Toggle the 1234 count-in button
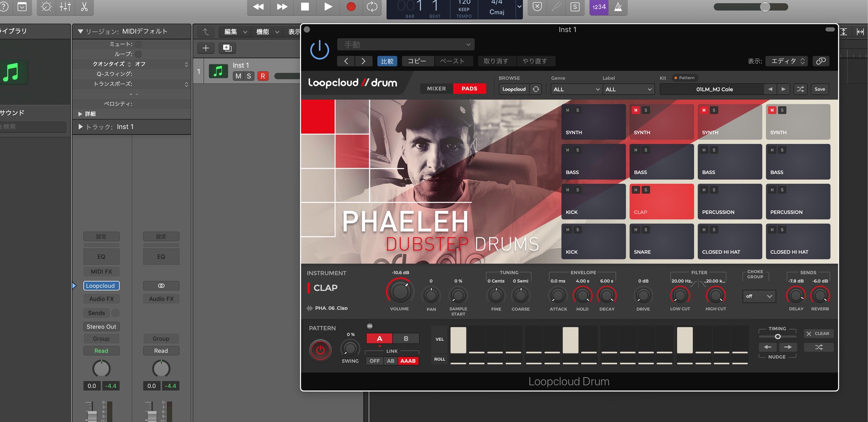This screenshot has height=422, width=868. tap(599, 7)
